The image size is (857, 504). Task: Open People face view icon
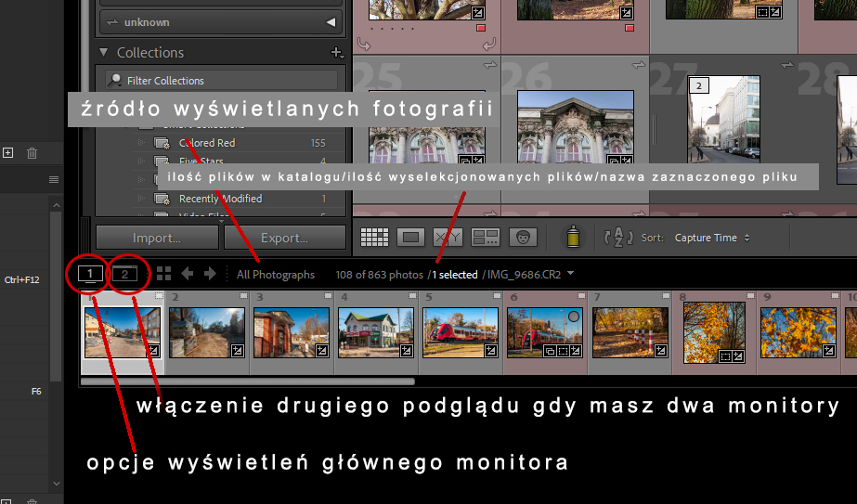coord(525,238)
